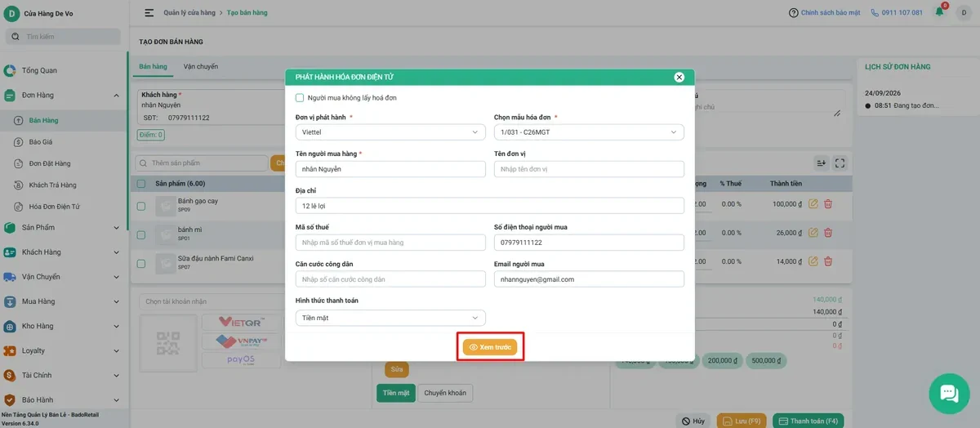The image size is (980, 428).
Task: Focus the Tên đơn vị input field
Action: pyautogui.click(x=589, y=169)
